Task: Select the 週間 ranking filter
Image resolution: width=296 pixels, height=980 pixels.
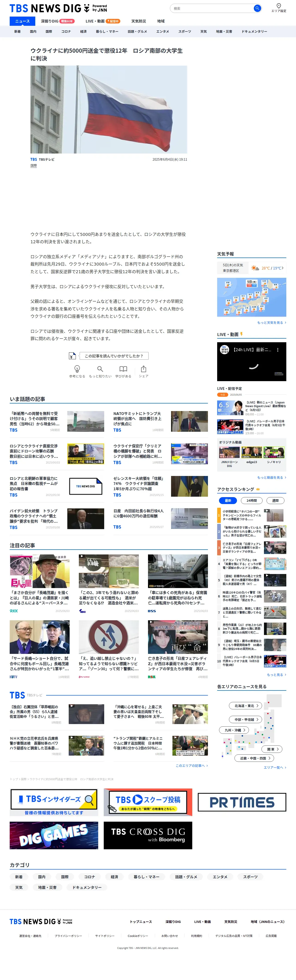Action: point(275,501)
